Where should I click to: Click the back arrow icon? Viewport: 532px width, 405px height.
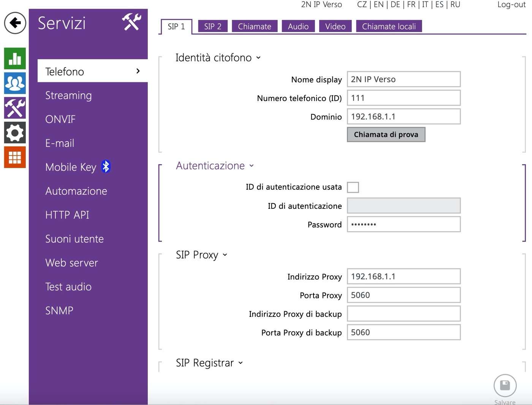pos(15,23)
